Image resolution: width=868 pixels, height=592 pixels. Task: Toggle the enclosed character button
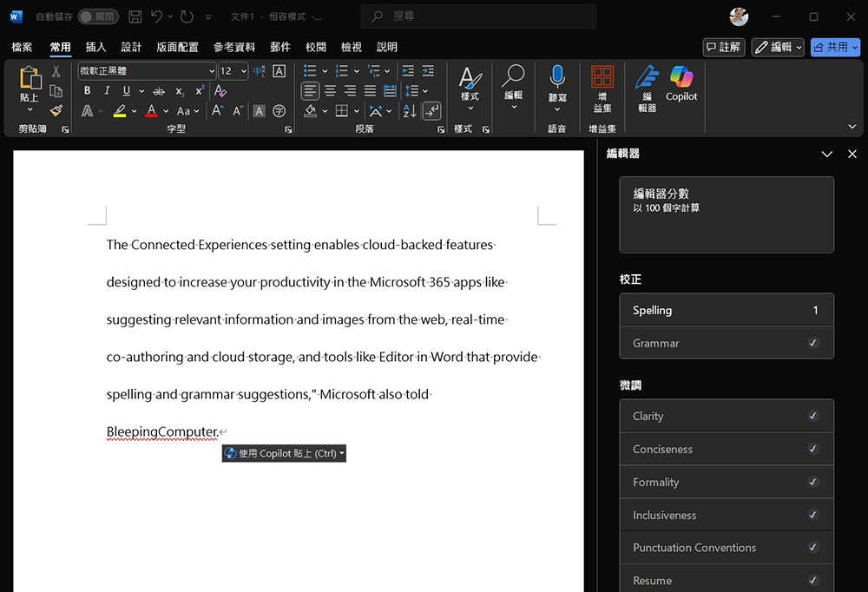[279, 111]
